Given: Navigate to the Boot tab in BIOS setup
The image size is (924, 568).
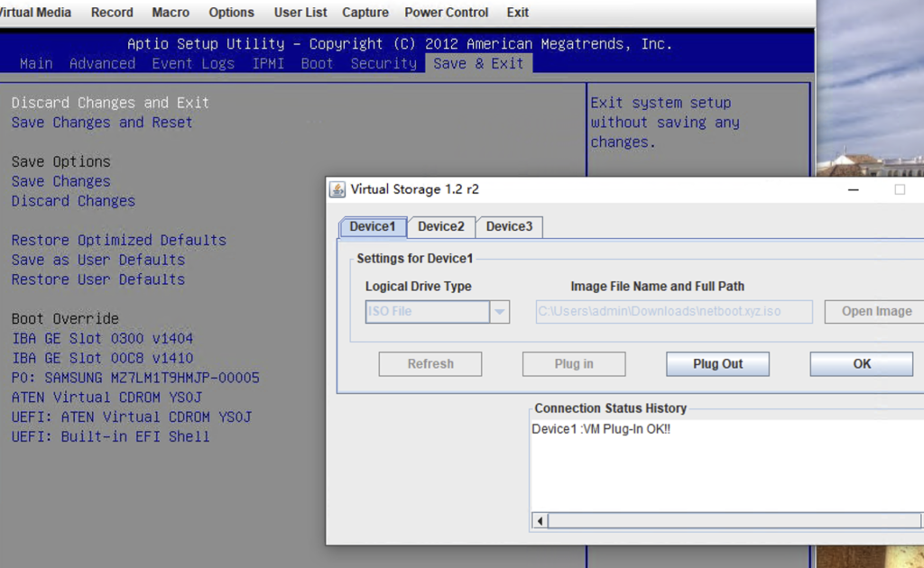Looking at the screenshot, I should tap(317, 63).
